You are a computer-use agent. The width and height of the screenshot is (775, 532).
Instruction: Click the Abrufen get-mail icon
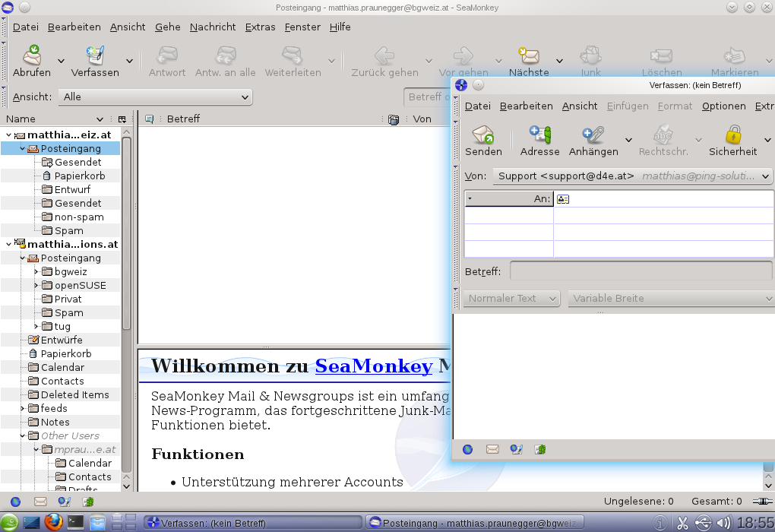(32, 55)
